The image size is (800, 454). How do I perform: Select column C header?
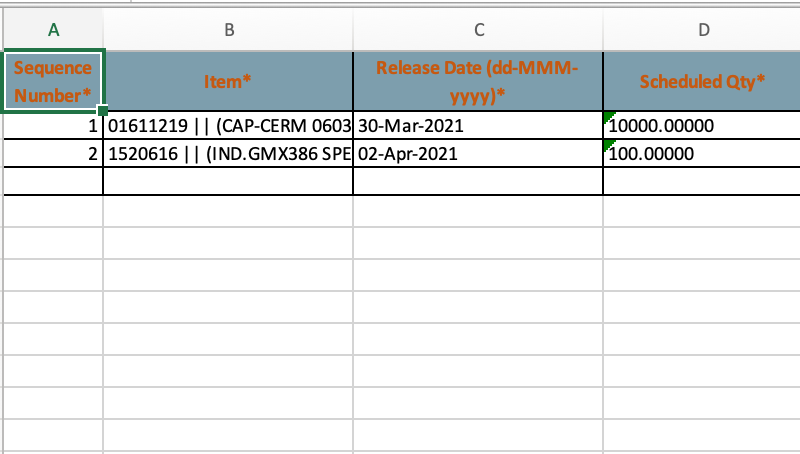click(479, 30)
